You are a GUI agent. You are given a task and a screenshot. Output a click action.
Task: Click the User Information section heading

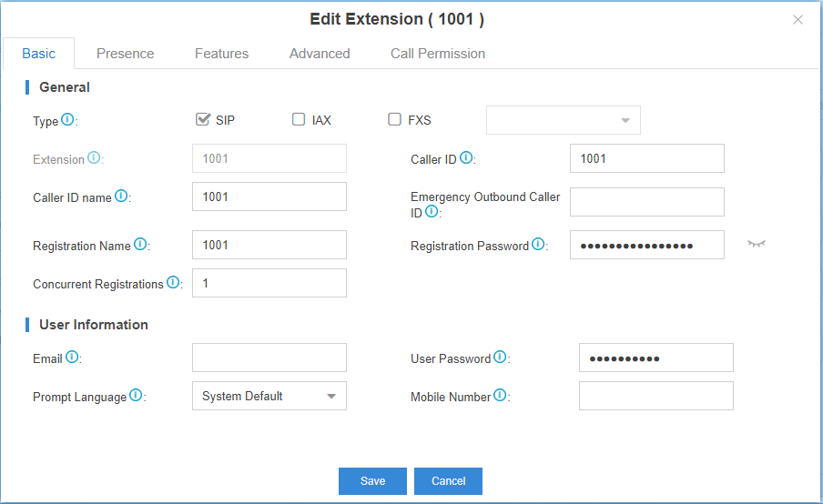tap(94, 325)
